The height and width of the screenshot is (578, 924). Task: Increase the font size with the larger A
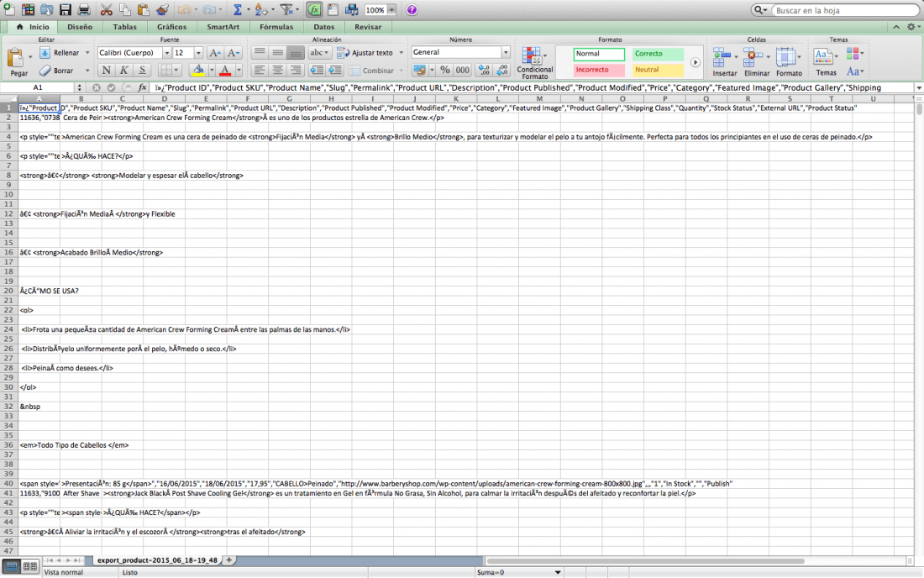click(215, 52)
